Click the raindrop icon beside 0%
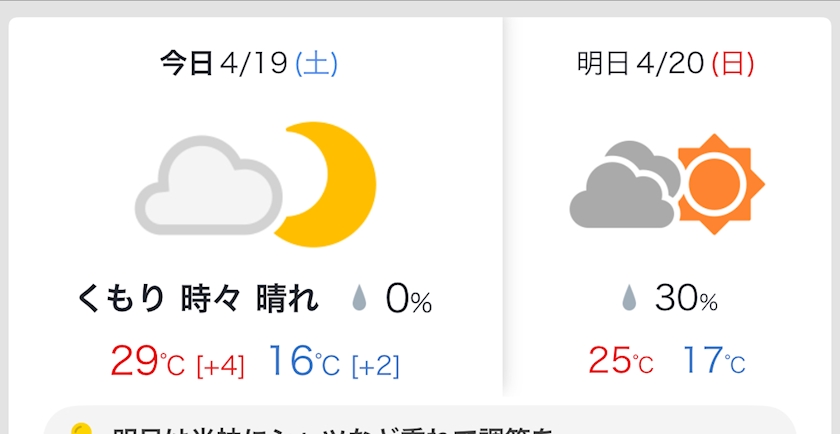Screen dimensions: 840x434 [x=358, y=298]
